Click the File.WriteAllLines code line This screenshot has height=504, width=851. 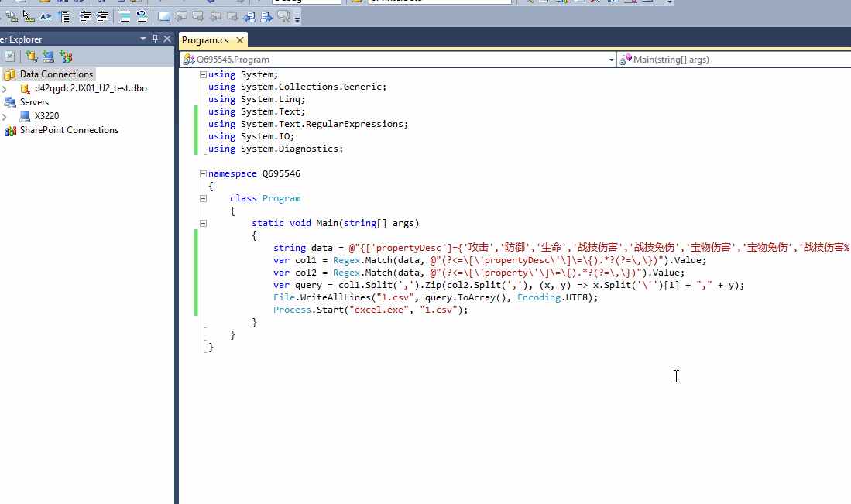pos(436,298)
